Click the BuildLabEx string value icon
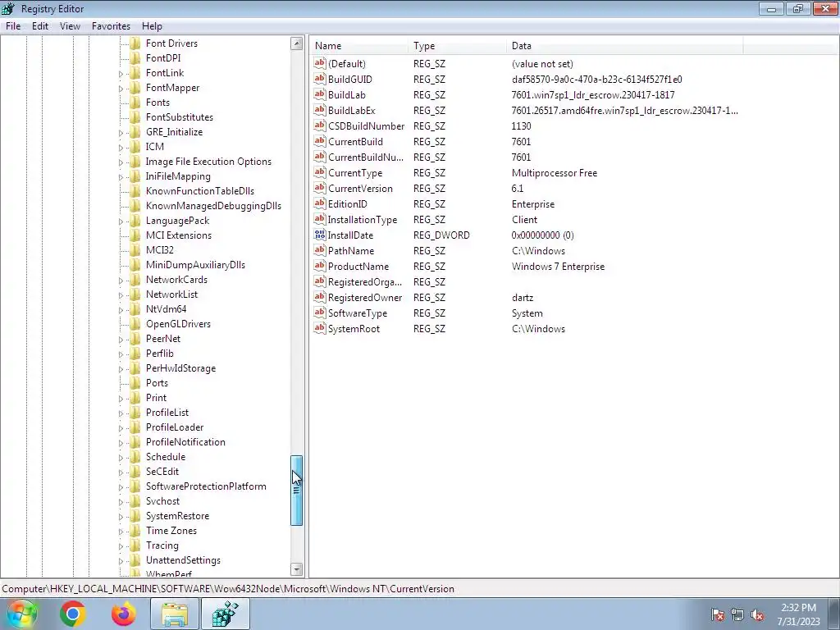 (x=320, y=110)
